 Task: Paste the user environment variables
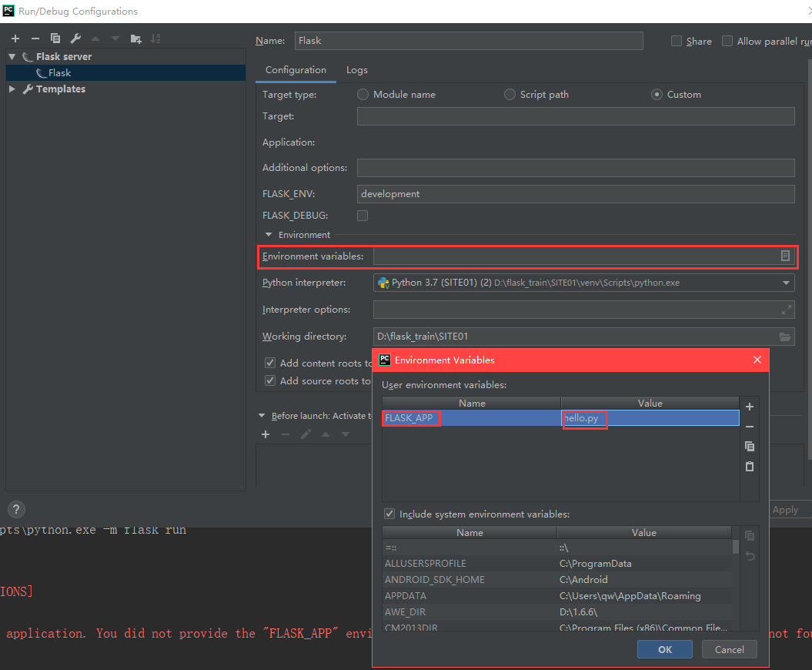750,467
